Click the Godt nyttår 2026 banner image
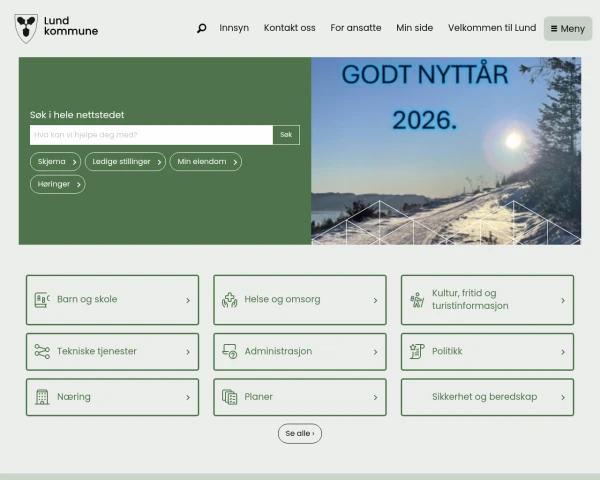The height and width of the screenshot is (480, 600). point(446,151)
